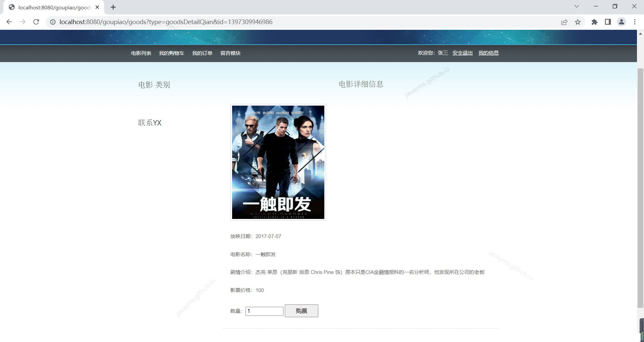Viewport: 644px width, 342px height.
Task: Click the 安全退出 logout link
Action: click(x=463, y=53)
